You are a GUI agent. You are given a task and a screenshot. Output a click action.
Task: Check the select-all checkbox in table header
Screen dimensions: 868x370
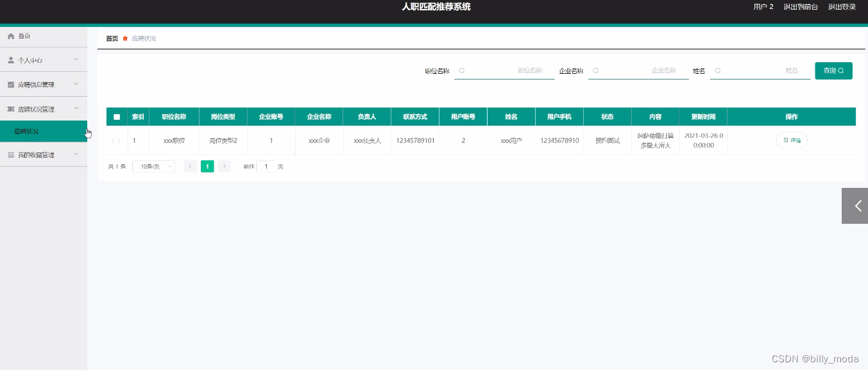(117, 117)
